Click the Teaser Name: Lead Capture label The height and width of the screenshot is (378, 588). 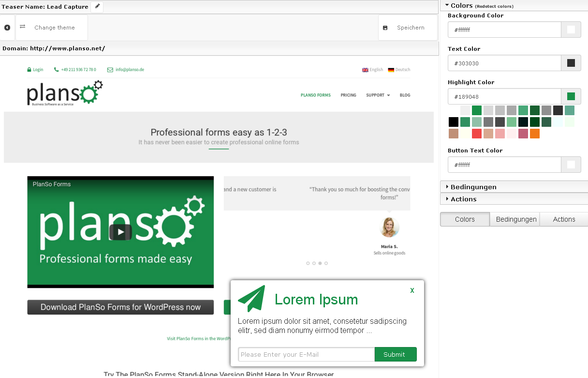click(x=45, y=7)
